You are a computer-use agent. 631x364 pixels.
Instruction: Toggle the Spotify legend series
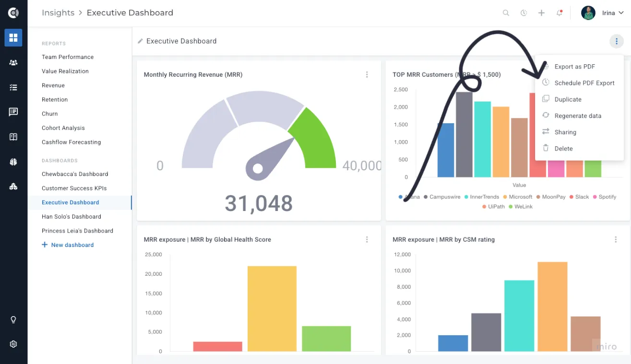point(605,197)
